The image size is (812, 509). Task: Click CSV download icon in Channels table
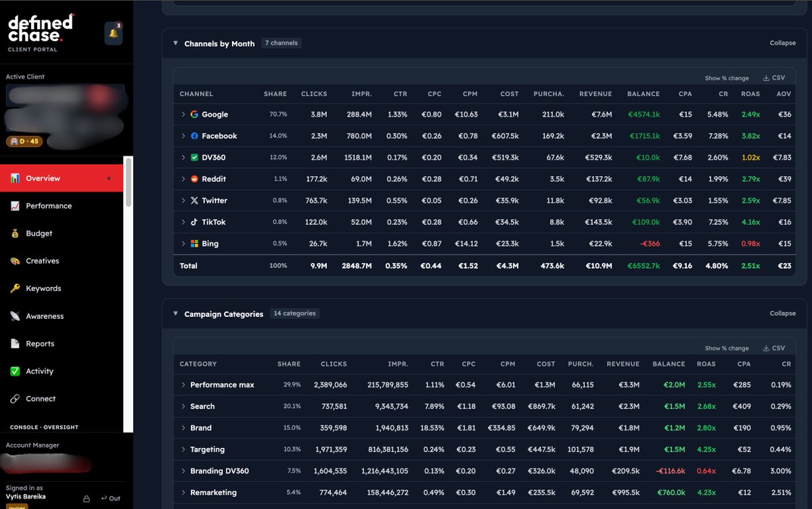766,78
